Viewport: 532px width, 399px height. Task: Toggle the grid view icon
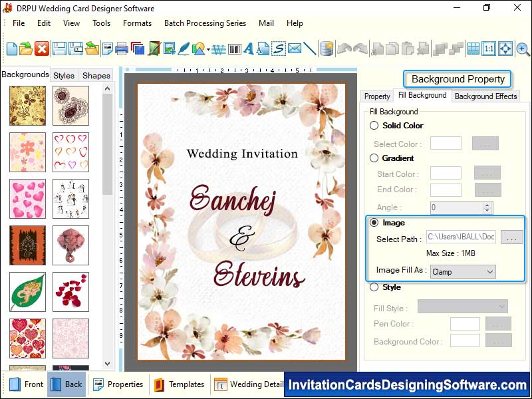pos(473,49)
